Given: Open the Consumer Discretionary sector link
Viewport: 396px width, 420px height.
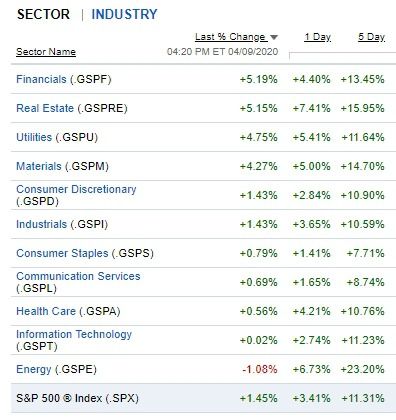Looking at the screenshot, I should click(76, 189).
